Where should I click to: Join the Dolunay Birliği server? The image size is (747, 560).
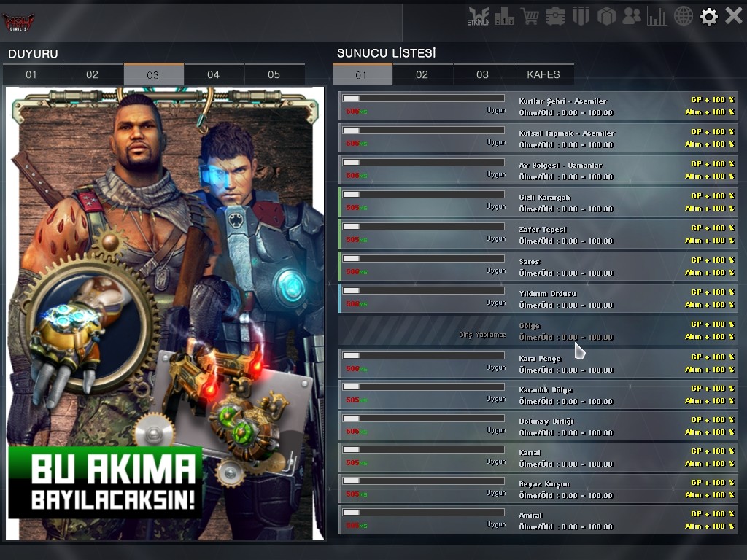[x=538, y=426]
